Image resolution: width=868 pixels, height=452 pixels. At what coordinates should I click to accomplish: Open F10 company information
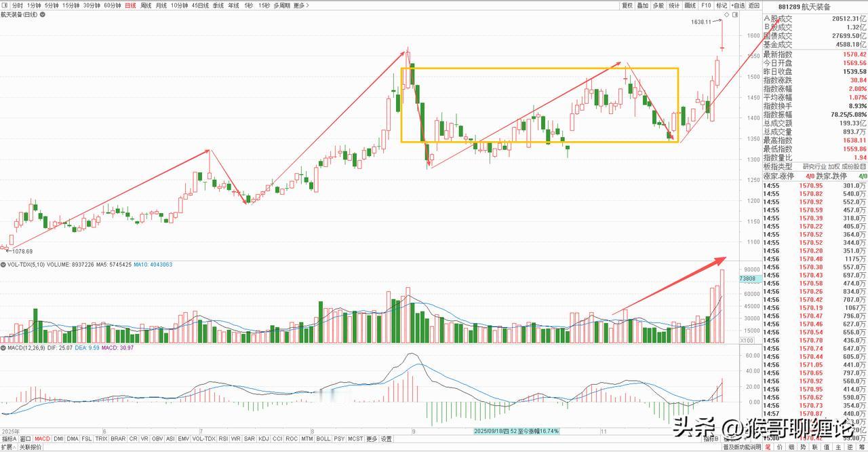pyautogui.click(x=706, y=5)
